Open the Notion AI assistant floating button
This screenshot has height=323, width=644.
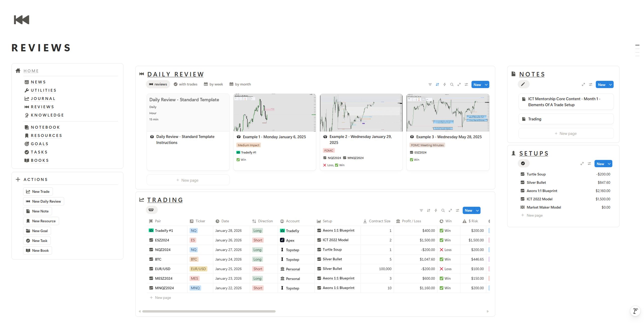click(x=635, y=311)
